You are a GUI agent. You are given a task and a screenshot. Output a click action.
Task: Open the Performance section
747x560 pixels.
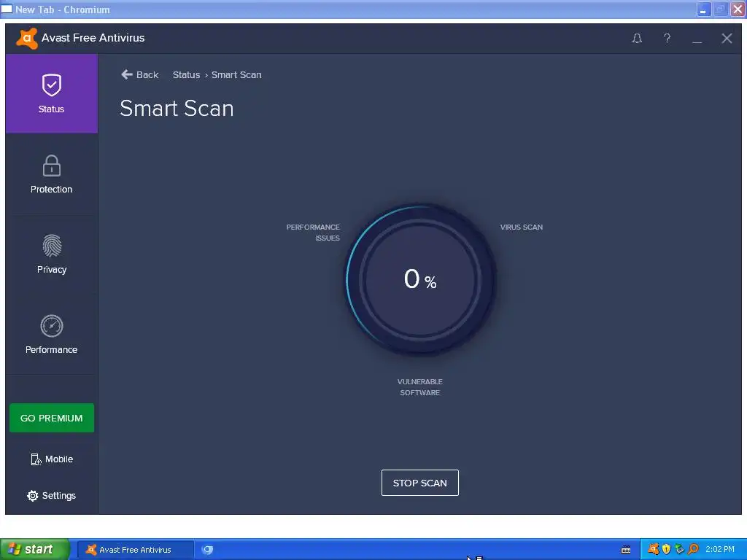(x=52, y=334)
